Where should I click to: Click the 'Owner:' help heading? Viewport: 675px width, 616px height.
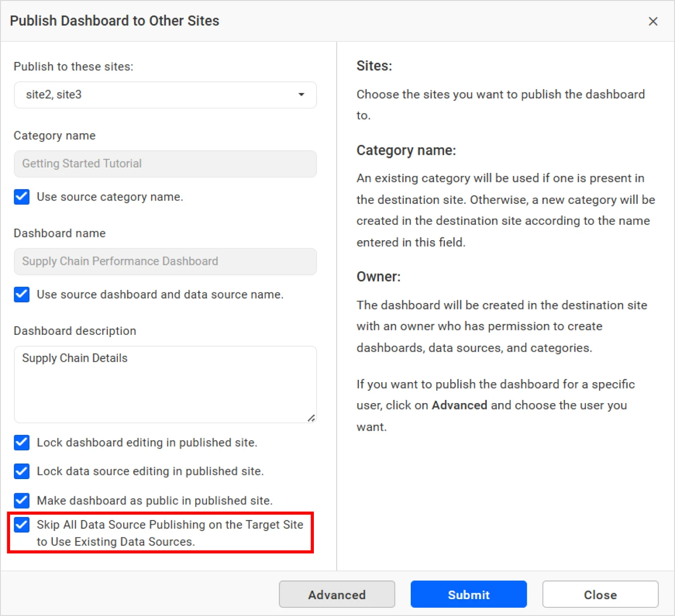coord(378,277)
